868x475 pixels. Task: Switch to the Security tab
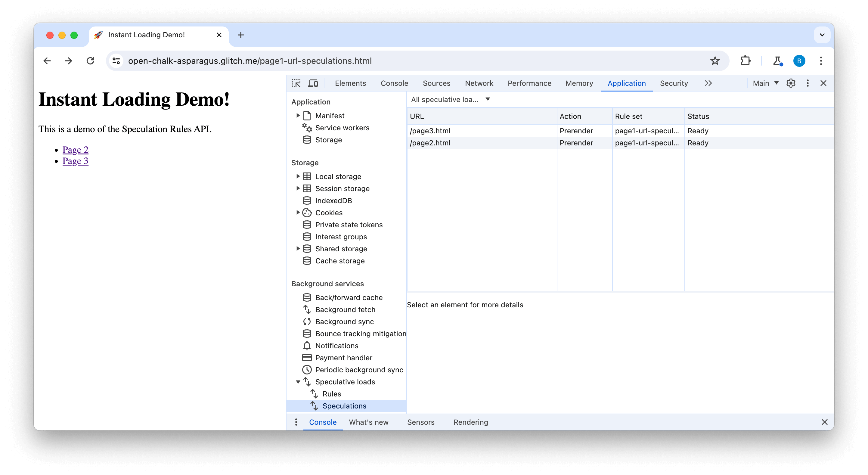674,82
